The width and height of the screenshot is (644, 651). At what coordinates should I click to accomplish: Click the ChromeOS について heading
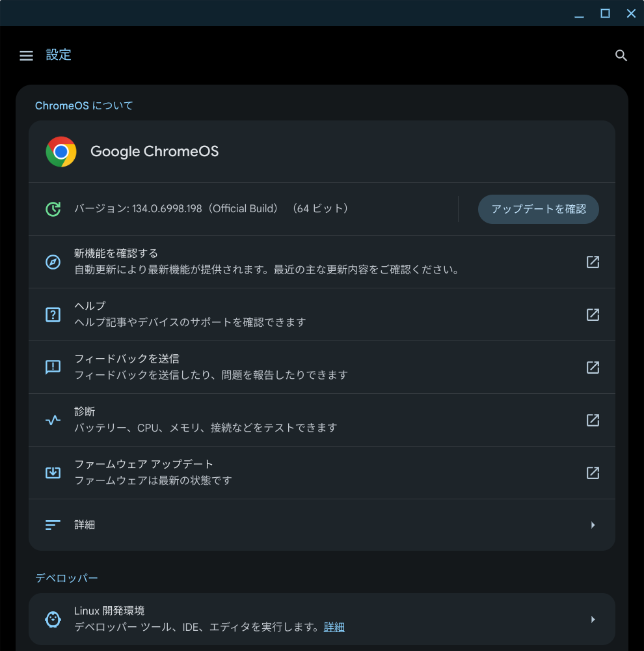point(84,106)
